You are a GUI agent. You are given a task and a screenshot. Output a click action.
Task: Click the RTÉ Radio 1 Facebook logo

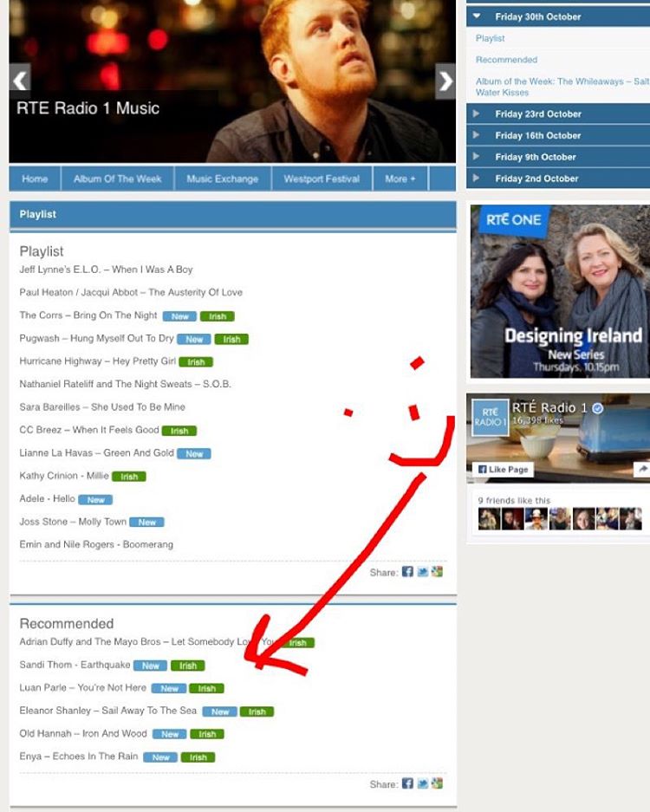coord(490,417)
